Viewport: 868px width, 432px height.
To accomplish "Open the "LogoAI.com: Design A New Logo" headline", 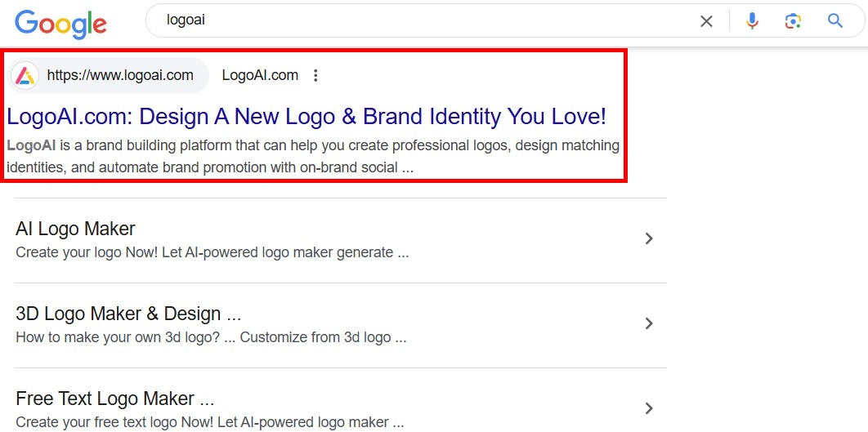I will click(x=306, y=117).
